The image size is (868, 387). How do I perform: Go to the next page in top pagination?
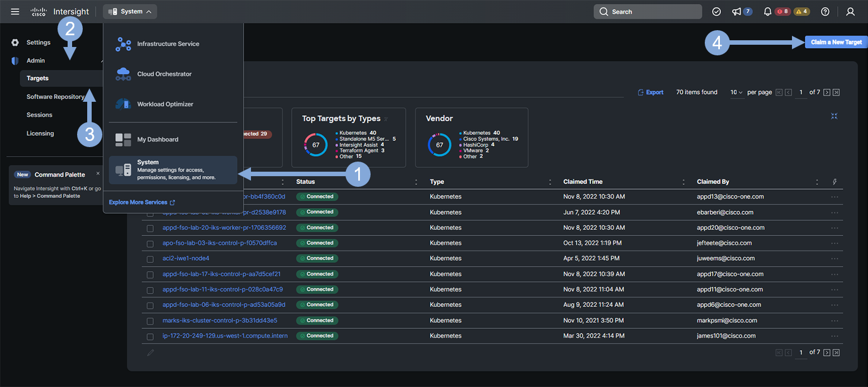827,92
